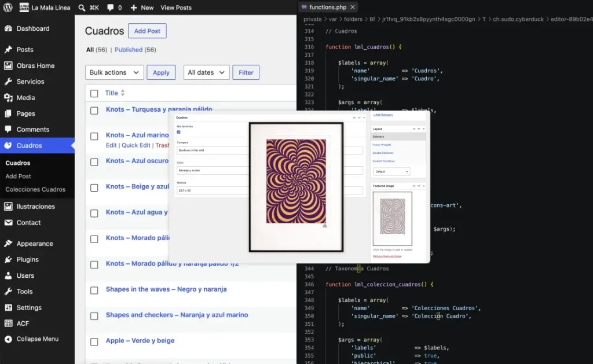Open the ACF menu item in the sidebar
The height and width of the screenshot is (364, 593).
23,323
